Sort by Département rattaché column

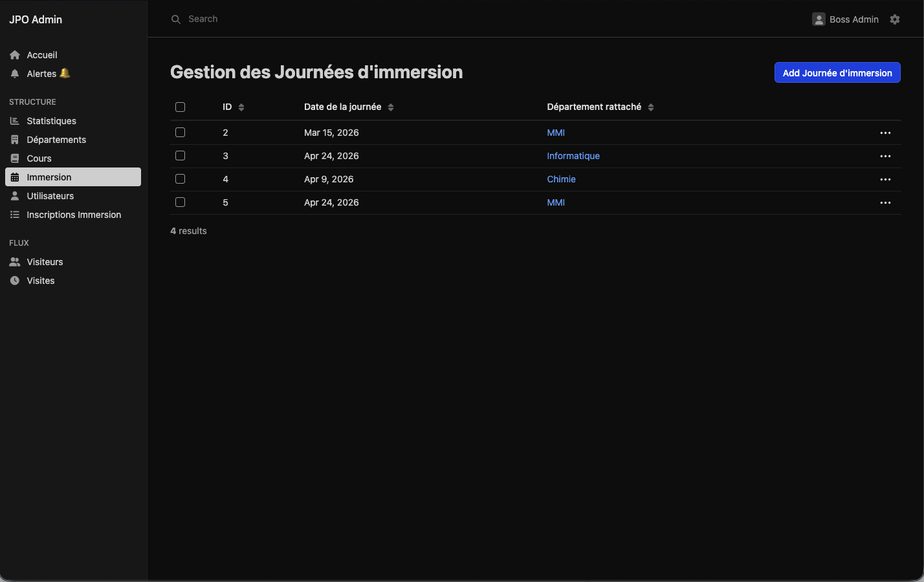click(651, 107)
